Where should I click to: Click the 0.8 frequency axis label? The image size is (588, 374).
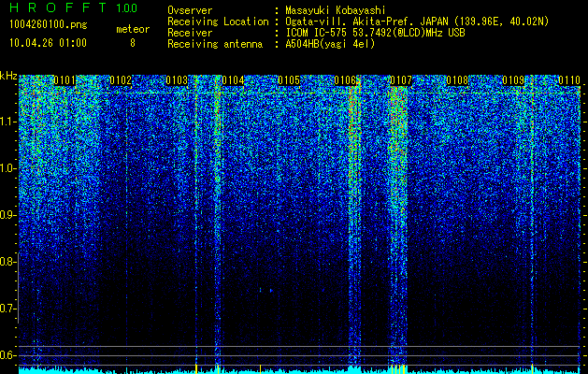pos(8,262)
